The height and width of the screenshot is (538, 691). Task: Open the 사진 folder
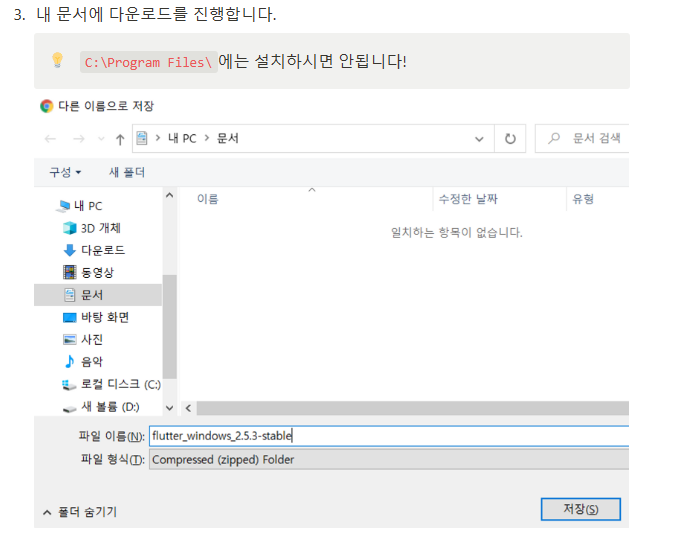tap(92, 339)
